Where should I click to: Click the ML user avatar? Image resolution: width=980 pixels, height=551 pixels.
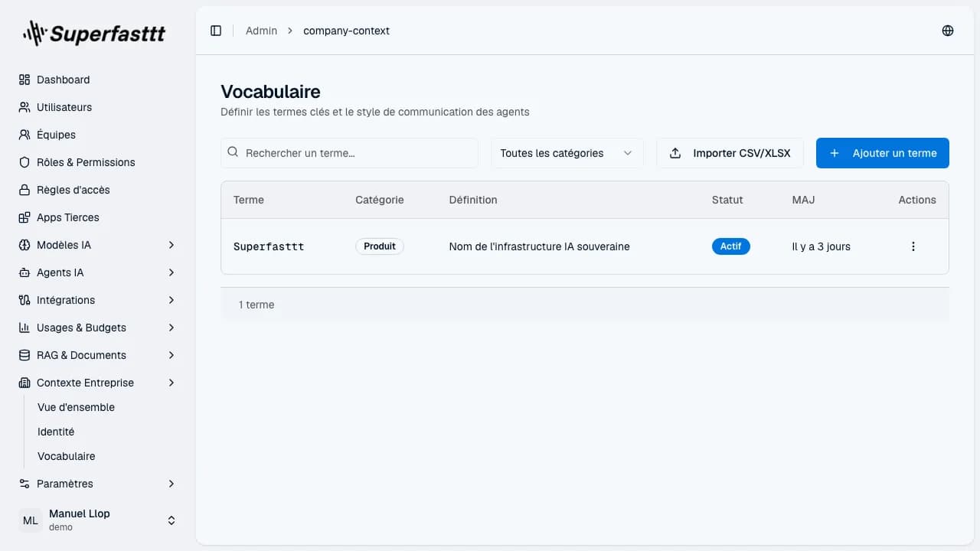31,520
